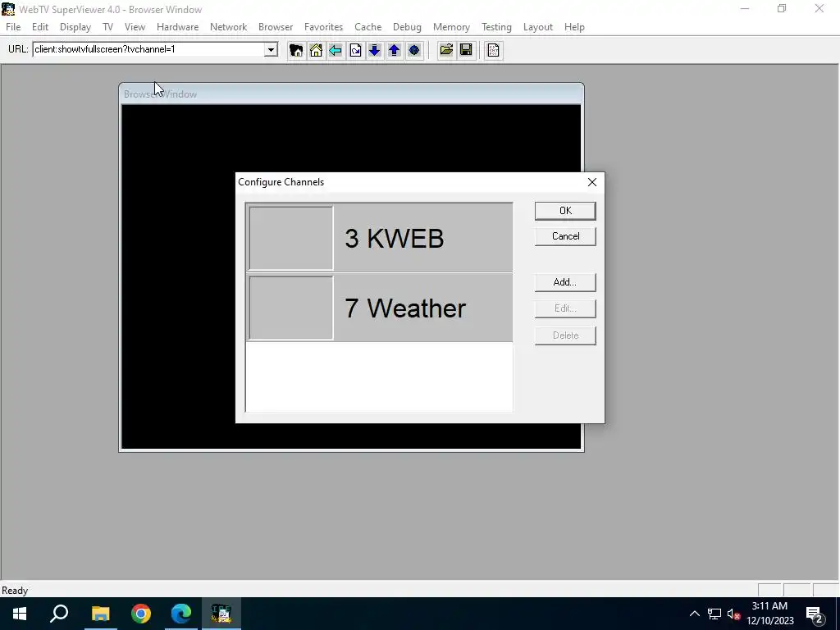This screenshot has width=840, height=630.
Task: Click the HTML source document icon
Action: coord(493,50)
